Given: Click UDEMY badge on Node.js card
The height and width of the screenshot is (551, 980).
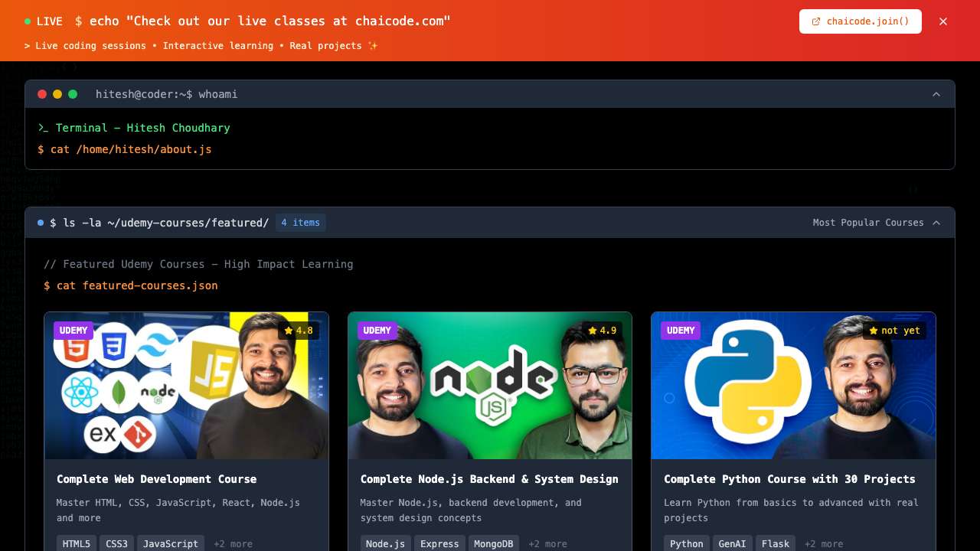Looking at the screenshot, I should [x=377, y=331].
